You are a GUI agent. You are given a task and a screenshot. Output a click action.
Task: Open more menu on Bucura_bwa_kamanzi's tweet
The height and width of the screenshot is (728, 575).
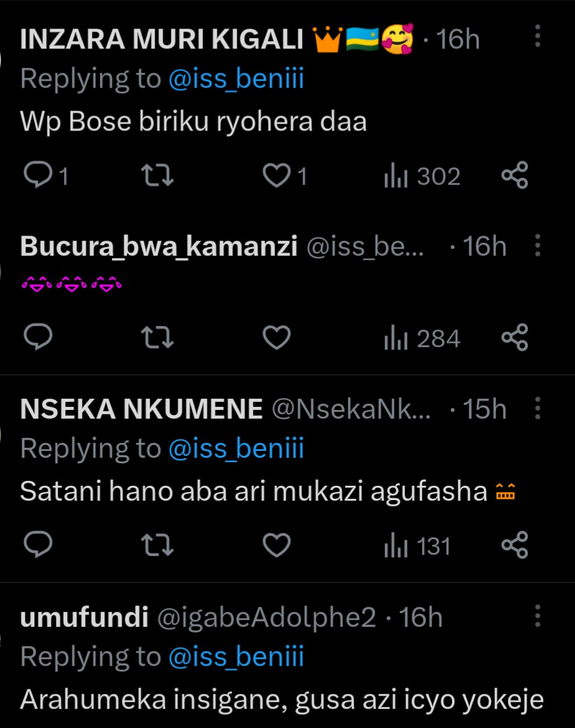coord(538,246)
